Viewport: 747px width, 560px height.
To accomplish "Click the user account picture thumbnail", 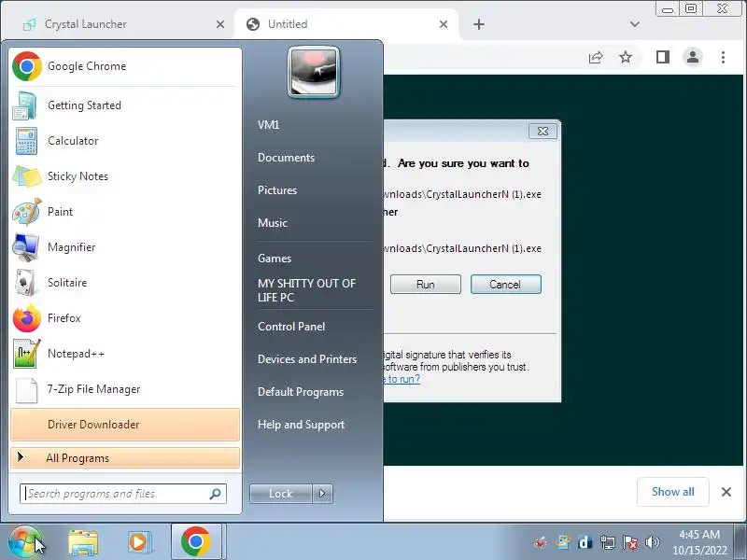I will [x=314, y=72].
